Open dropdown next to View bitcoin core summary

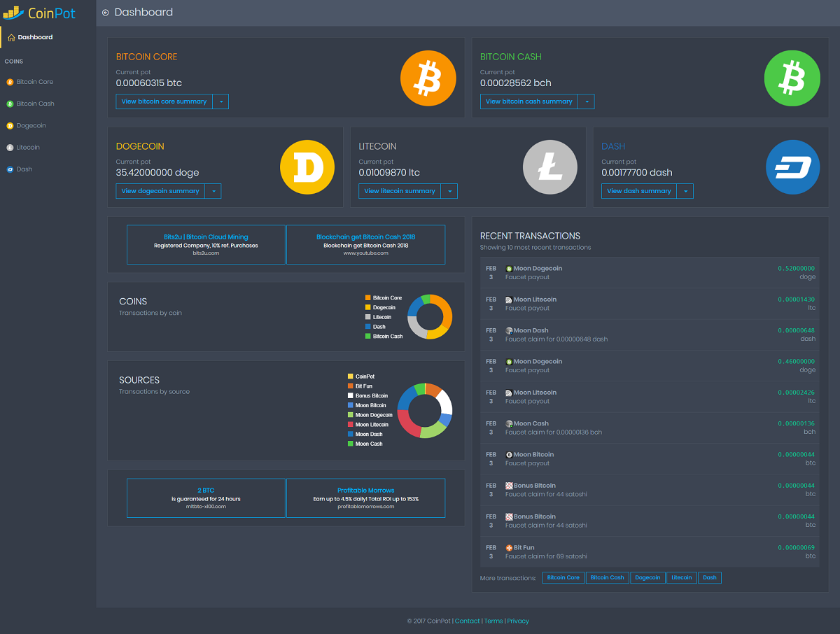[220, 101]
